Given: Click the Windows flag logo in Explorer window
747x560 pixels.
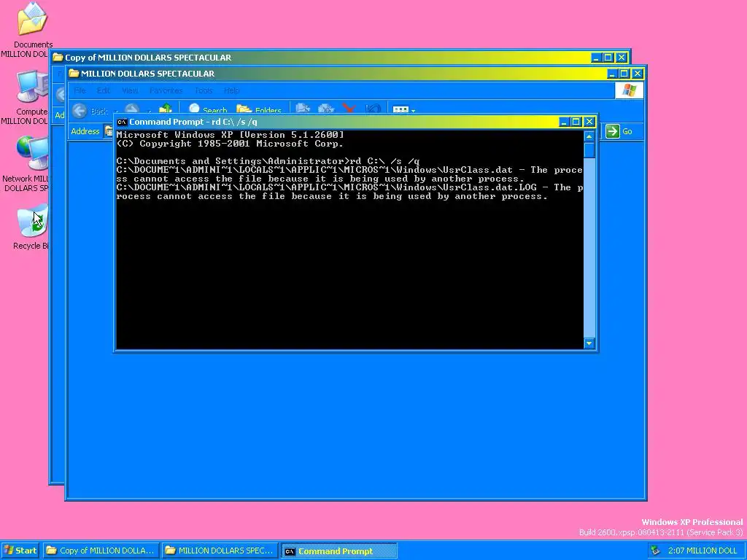Looking at the screenshot, I should pos(629,90).
